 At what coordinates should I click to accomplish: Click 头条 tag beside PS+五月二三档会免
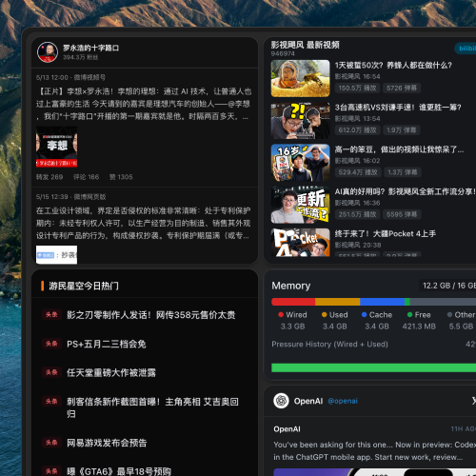[x=51, y=344]
